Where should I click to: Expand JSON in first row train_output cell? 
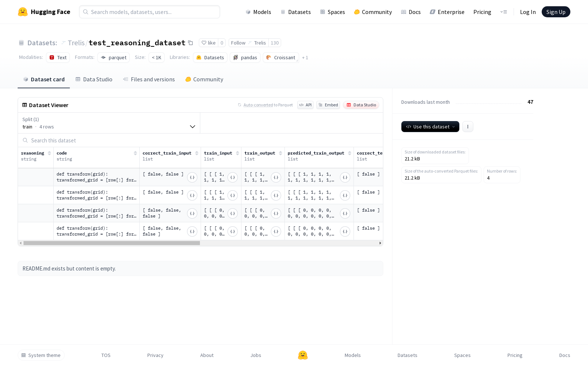(276, 177)
